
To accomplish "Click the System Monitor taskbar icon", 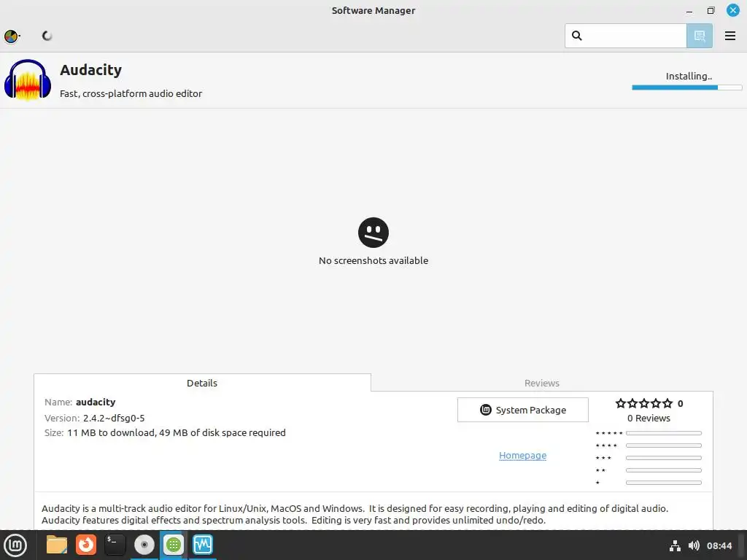I will coord(203,545).
